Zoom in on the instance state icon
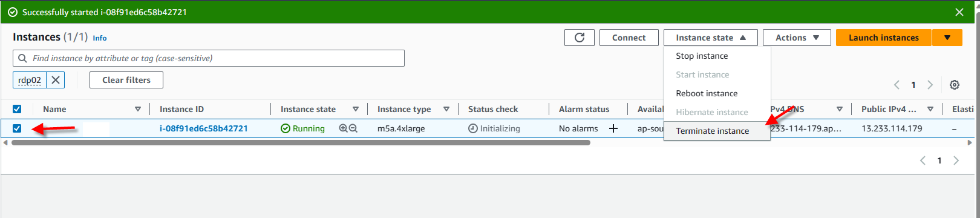The width and height of the screenshot is (980, 218). click(x=344, y=128)
